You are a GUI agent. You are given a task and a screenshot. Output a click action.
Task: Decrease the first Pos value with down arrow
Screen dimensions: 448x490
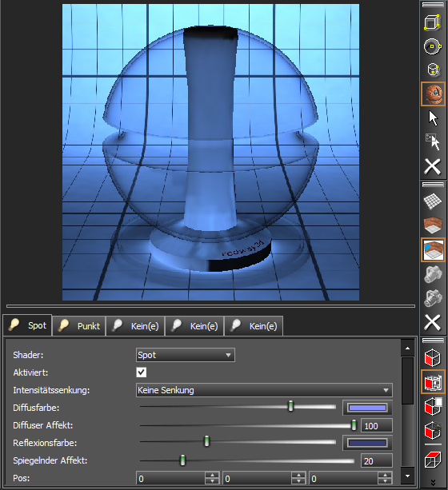coord(213,481)
